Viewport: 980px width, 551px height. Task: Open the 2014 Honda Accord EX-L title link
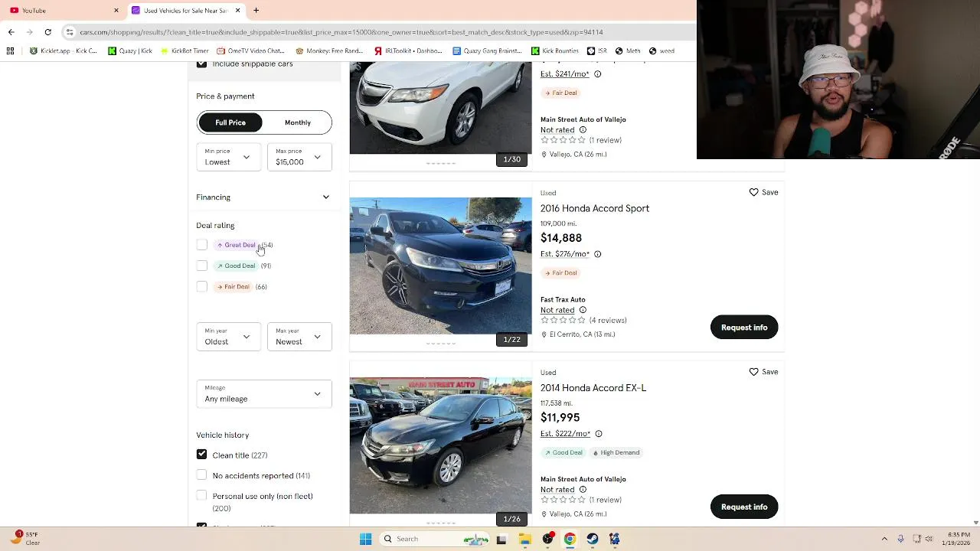click(x=593, y=388)
